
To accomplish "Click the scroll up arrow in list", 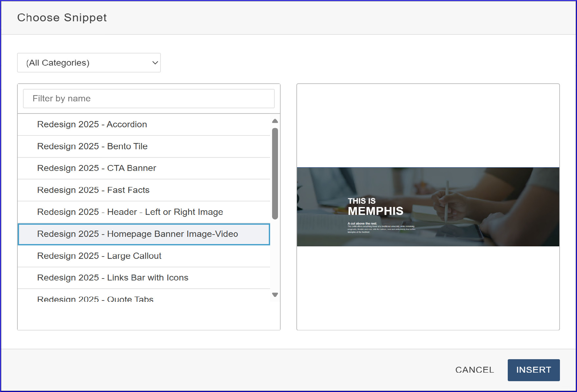I will click(275, 121).
